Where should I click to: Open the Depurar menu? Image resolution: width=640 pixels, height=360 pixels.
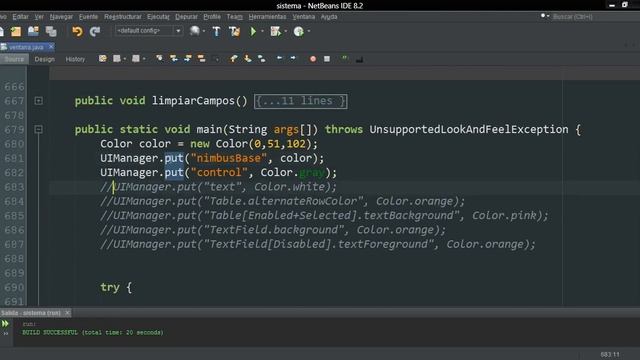click(186, 17)
